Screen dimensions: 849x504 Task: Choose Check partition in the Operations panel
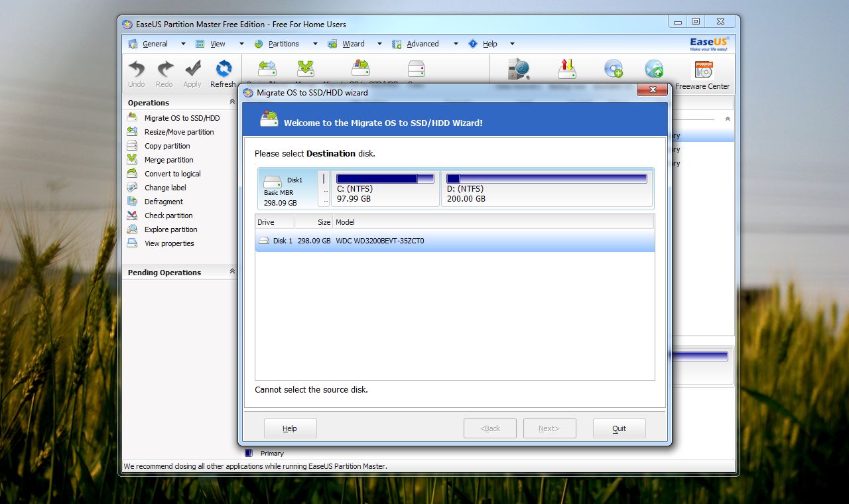coord(168,216)
